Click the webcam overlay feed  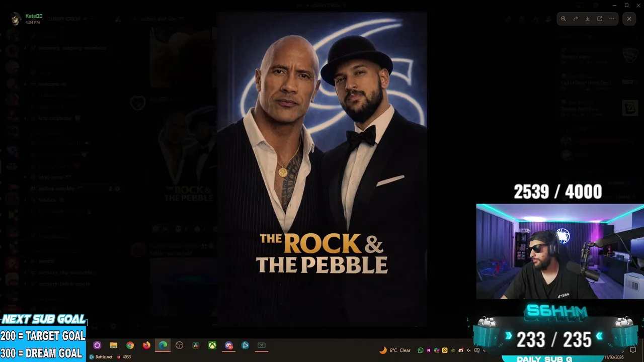[x=560, y=251]
